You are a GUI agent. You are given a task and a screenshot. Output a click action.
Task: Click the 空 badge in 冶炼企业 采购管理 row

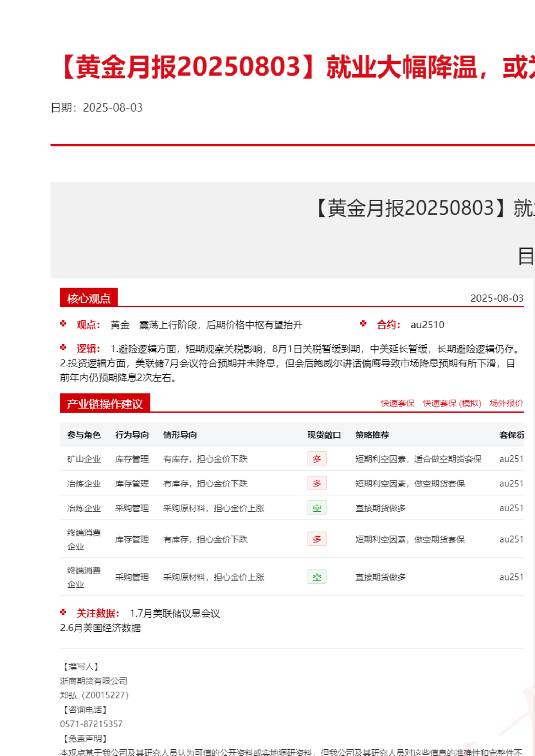point(317,508)
